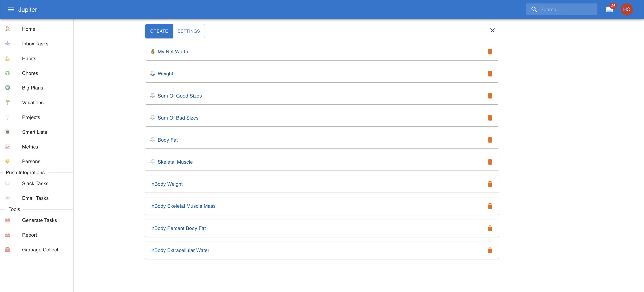The height and width of the screenshot is (292, 644).
Task: Close the metrics panel with X
Action: click(492, 30)
